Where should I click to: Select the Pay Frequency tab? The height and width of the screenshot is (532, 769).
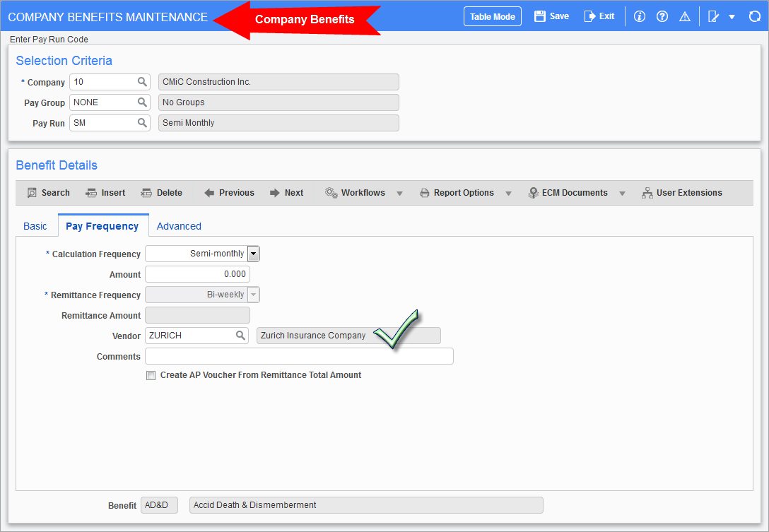click(102, 226)
